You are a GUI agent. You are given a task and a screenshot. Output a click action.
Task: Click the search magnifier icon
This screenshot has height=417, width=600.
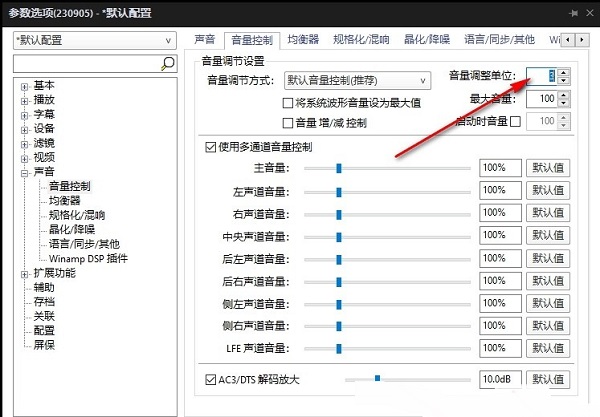click(168, 64)
